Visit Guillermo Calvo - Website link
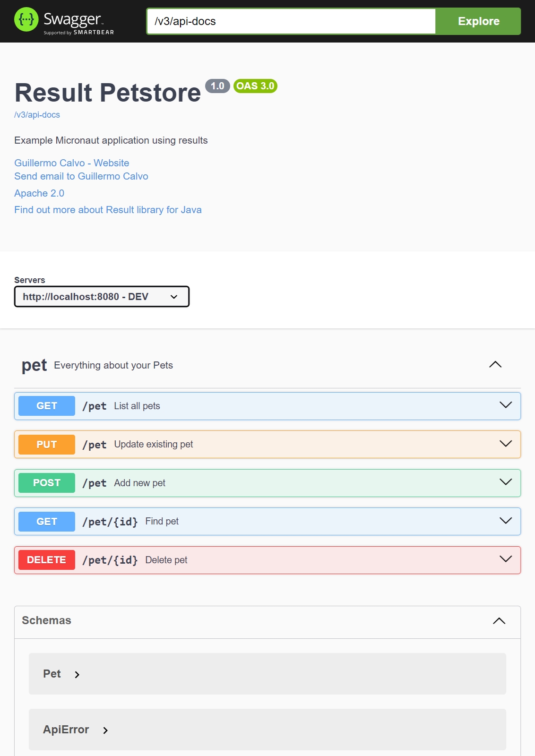The height and width of the screenshot is (756, 535). [x=71, y=163]
